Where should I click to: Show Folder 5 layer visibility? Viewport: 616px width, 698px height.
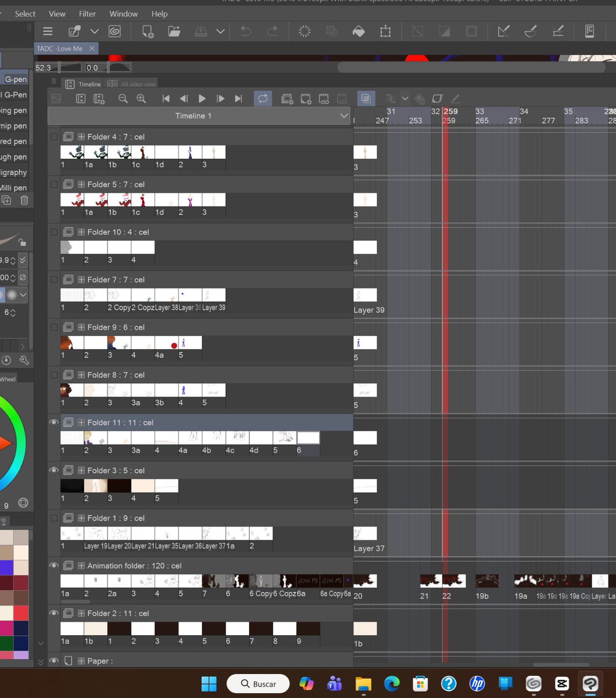[54, 184]
